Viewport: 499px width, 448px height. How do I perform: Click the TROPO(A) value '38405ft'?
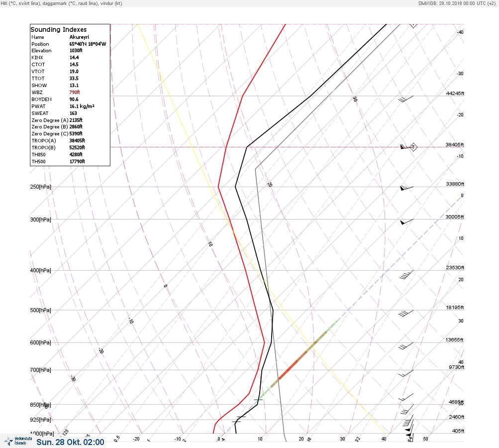(x=77, y=140)
